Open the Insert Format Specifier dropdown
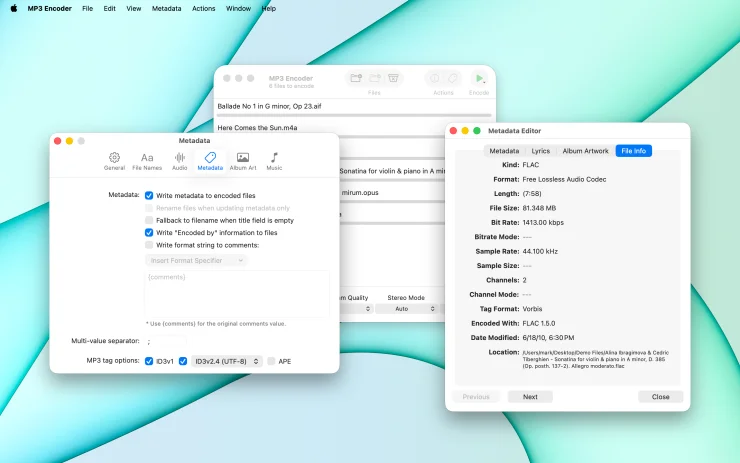The height and width of the screenshot is (463, 740). pos(196,261)
